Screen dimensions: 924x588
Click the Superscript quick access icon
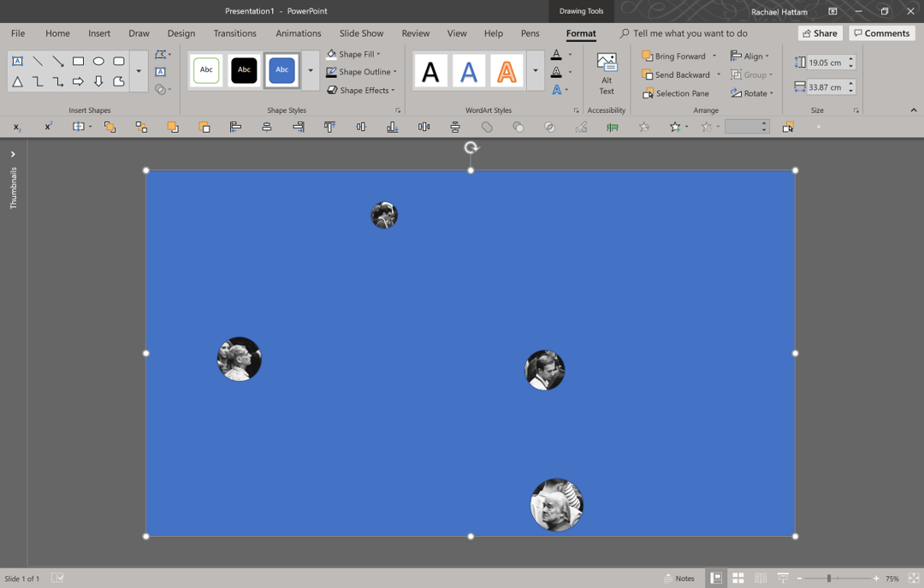pyautogui.click(x=47, y=127)
